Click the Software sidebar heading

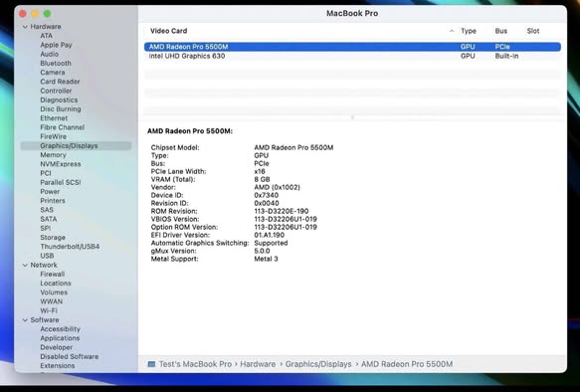[x=45, y=320]
